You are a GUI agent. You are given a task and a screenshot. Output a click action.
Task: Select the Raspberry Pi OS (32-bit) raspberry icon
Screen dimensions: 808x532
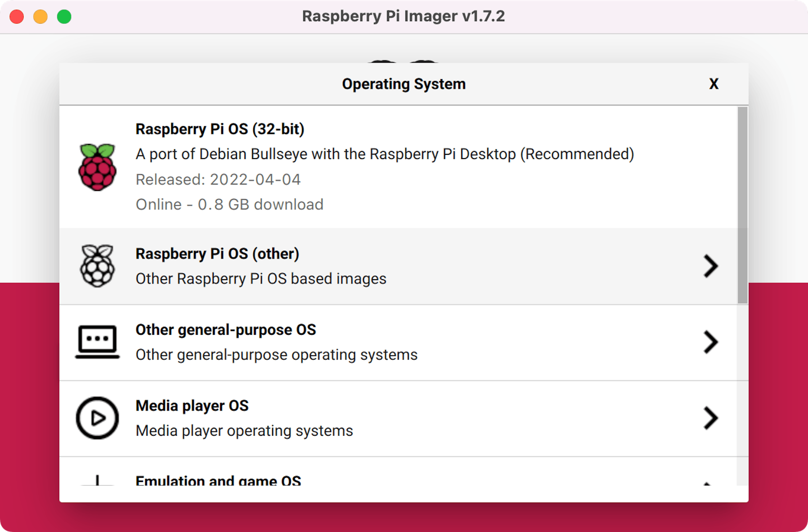click(97, 167)
